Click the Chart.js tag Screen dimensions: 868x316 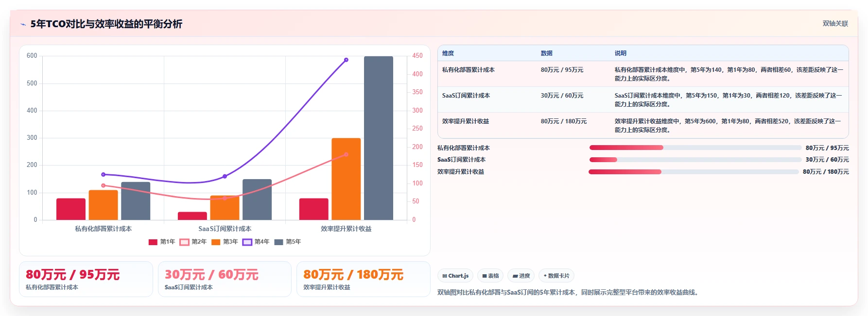(x=455, y=276)
